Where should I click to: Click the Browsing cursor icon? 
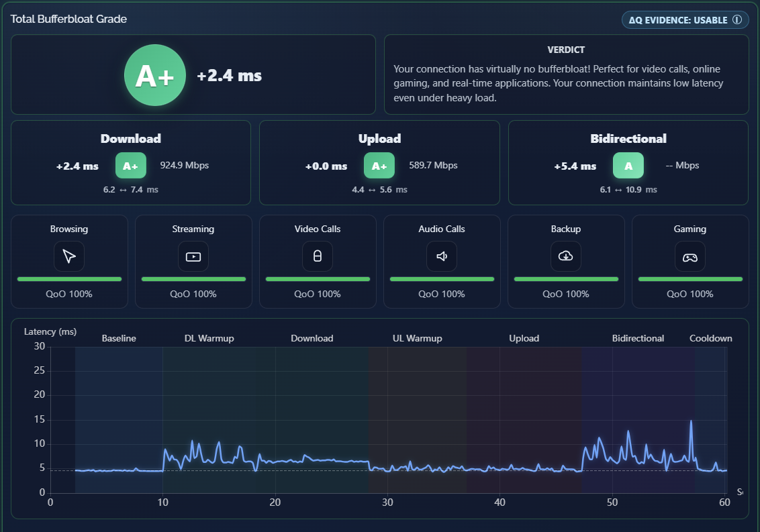pyautogui.click(x=69, y=256)
